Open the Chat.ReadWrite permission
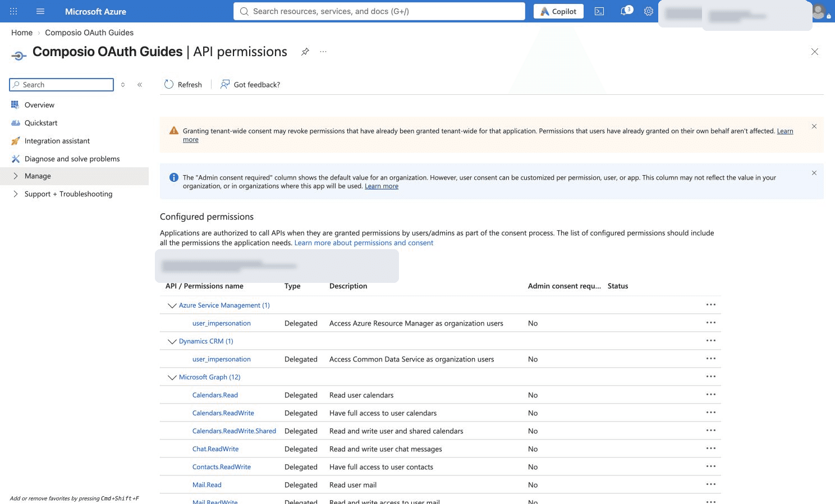The height and width of the screenshot is (504, 835). 215,449
